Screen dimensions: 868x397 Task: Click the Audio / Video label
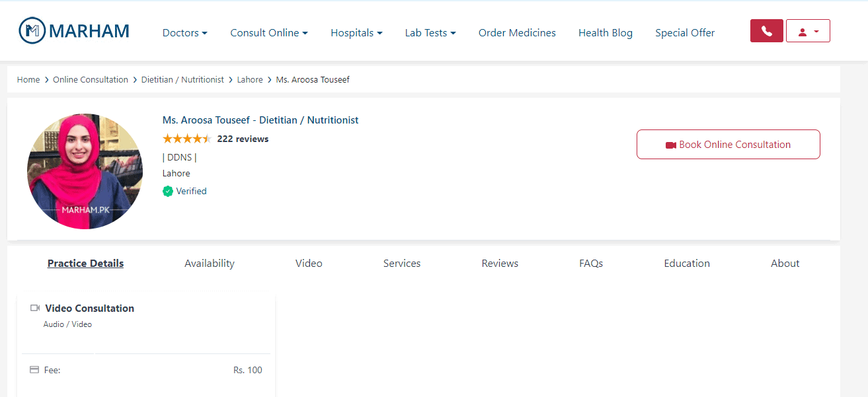[67, 324]
